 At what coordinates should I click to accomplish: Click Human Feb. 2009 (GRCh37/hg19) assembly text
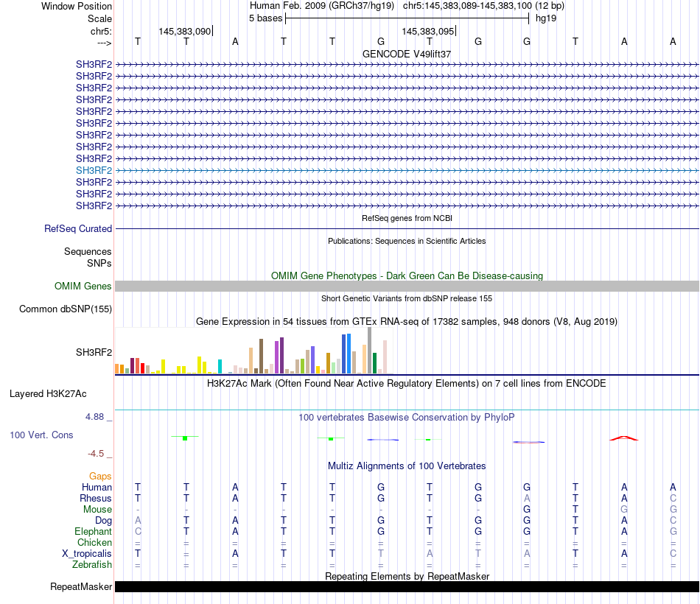pyautogui.click(x=322, y=6)
